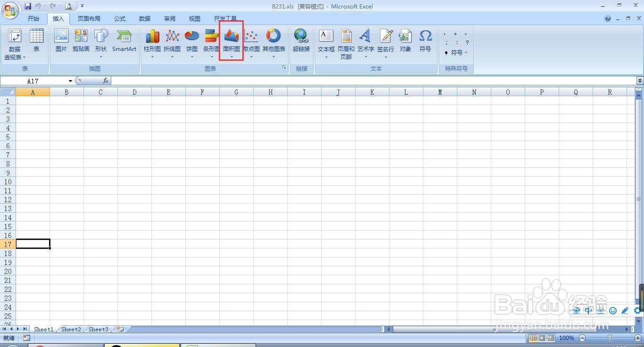This screenshot has width=644, height=347.
Task: Click the Redo icon in quick access toolbar
Action: (53, 6)
